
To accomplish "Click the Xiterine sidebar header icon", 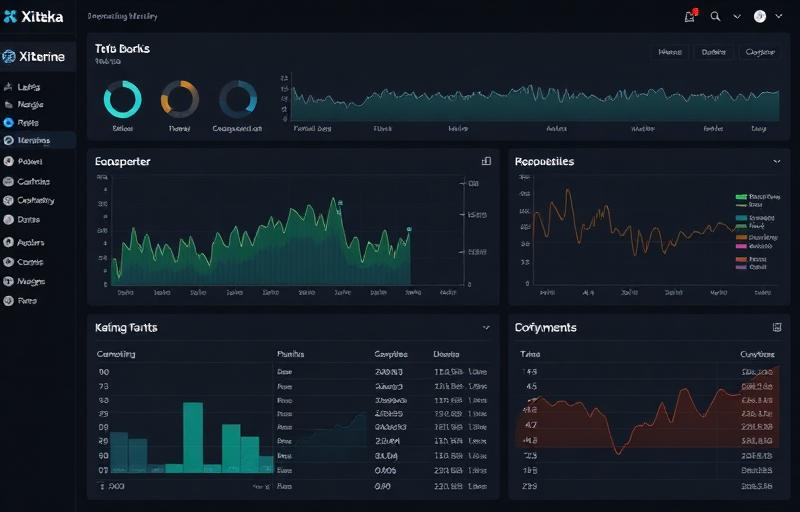I will 9,57.
